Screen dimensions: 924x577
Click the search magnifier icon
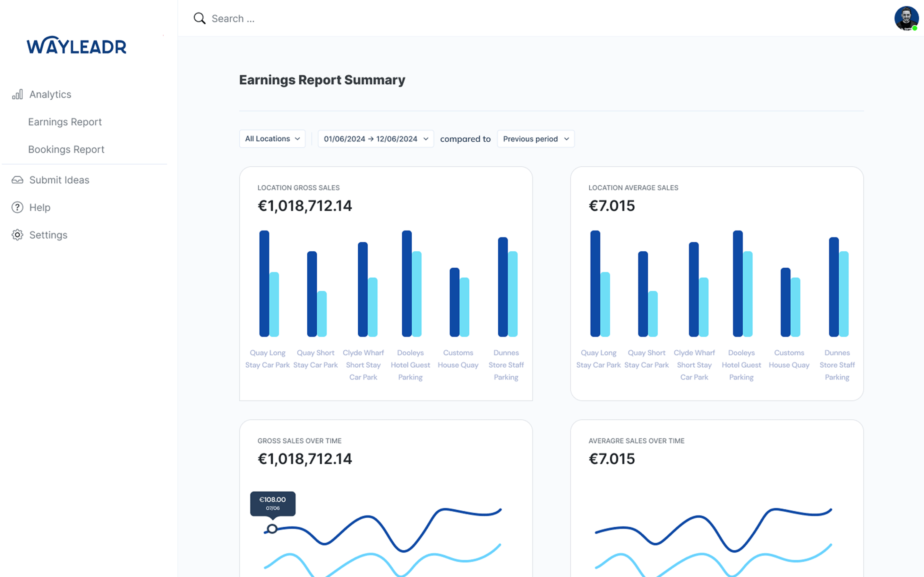(200, 18)
